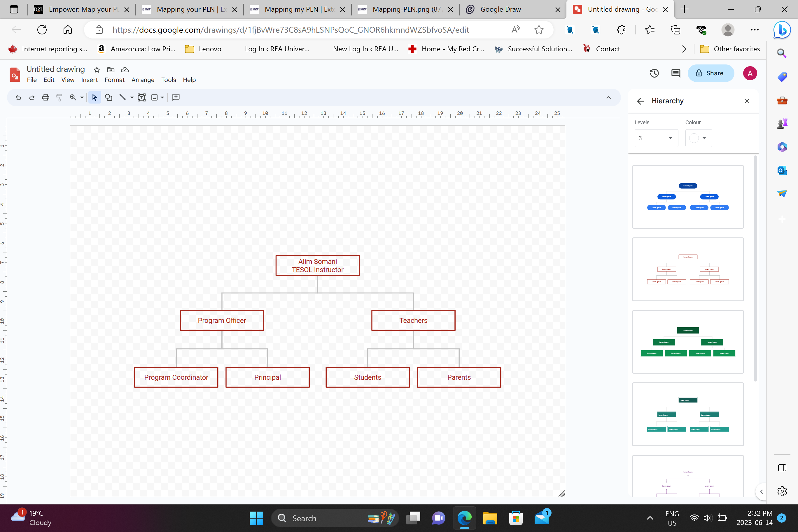The height and width of the screenshot is (532, 798).
Task: Click the move to folder icon
Action: [111, 70]
